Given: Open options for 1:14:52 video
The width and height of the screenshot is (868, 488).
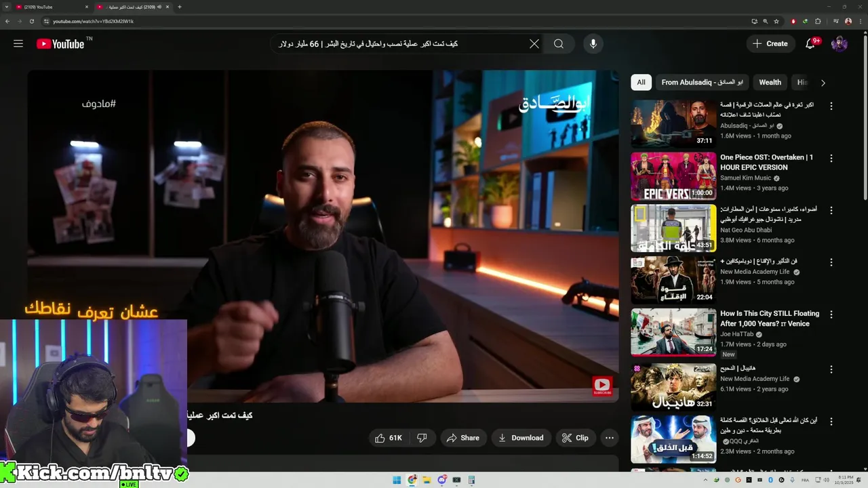Looking at the screenshot, I should click(831, 421).
